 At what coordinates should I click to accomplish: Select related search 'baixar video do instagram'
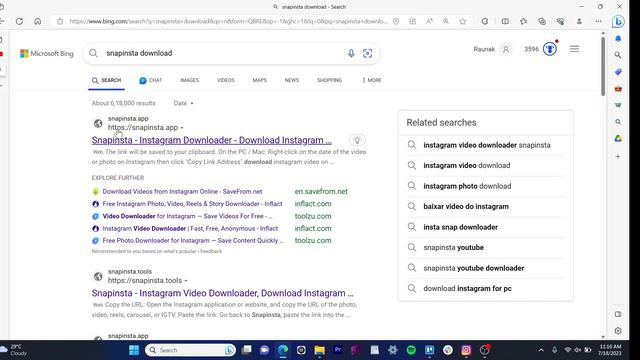tap(466, 207)
